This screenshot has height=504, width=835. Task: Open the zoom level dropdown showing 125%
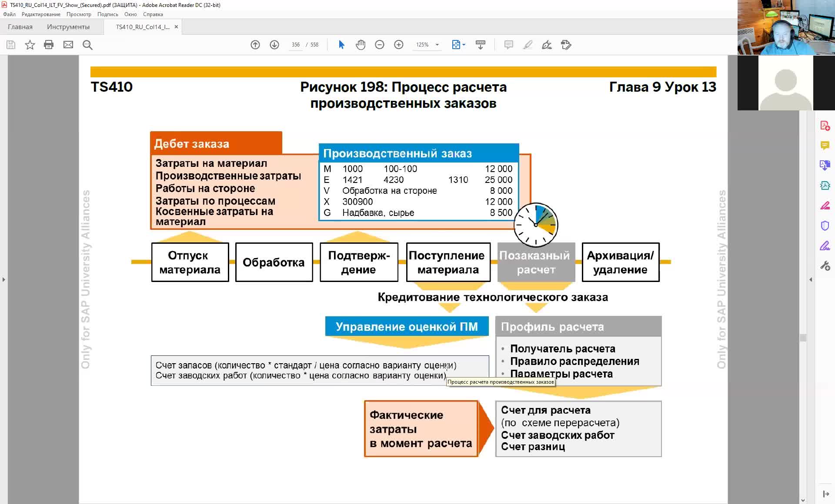click(x=428, y=45)
